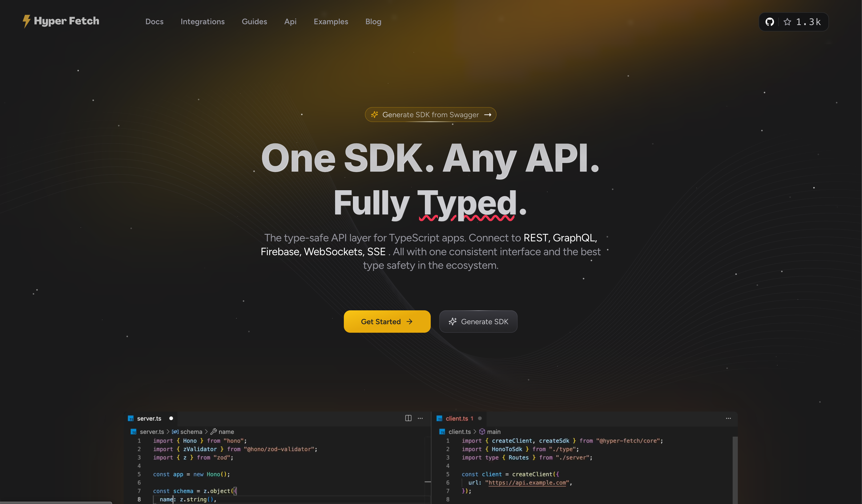Click the schema symbol icon in breadcrumb
The image size is (862, 504).
pos(175,432)
